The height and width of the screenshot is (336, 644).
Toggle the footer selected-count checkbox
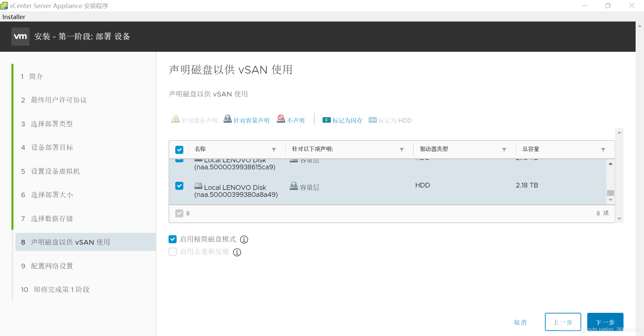click(179, 213)
